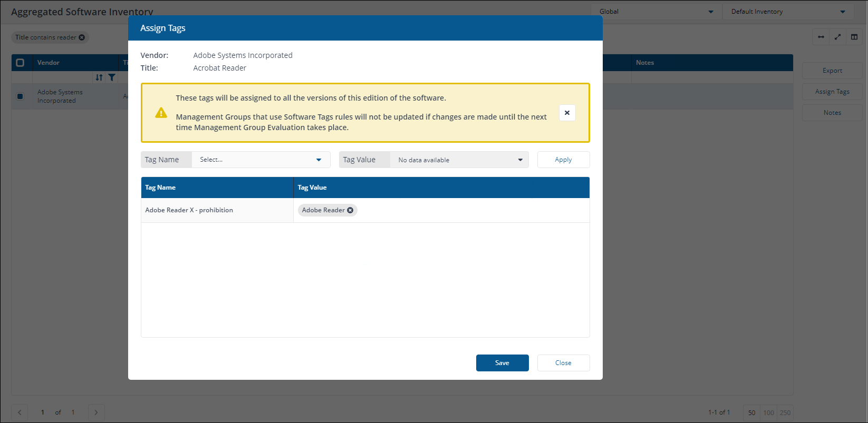The width and height of the screenshot is (868, 423).
Task: Go to the previous page arrow
Action: (20, 412)
